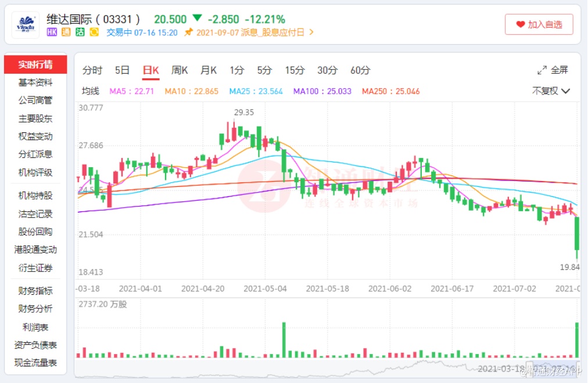Click the heart icon in 加入自选
This screenshot has width=588, height=383.
pos(519,24)
